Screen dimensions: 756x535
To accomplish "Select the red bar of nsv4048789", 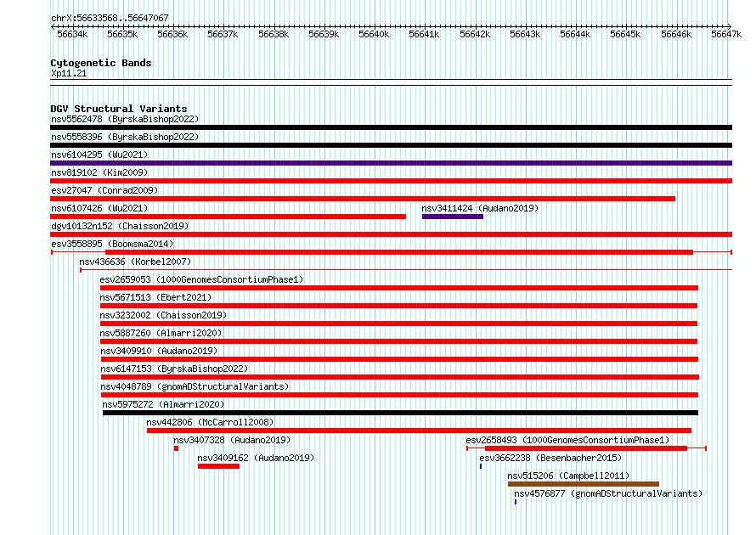I will click(399, 395).
